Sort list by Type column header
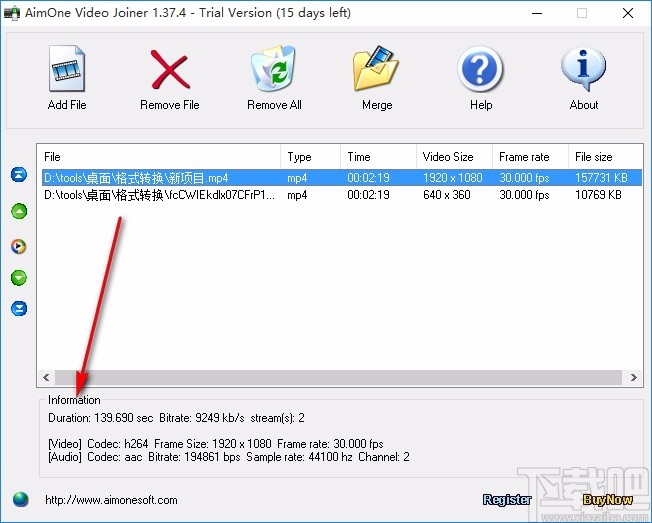This screenshot has width=652, height=523. pyautogui.click(x=311, y=157)
